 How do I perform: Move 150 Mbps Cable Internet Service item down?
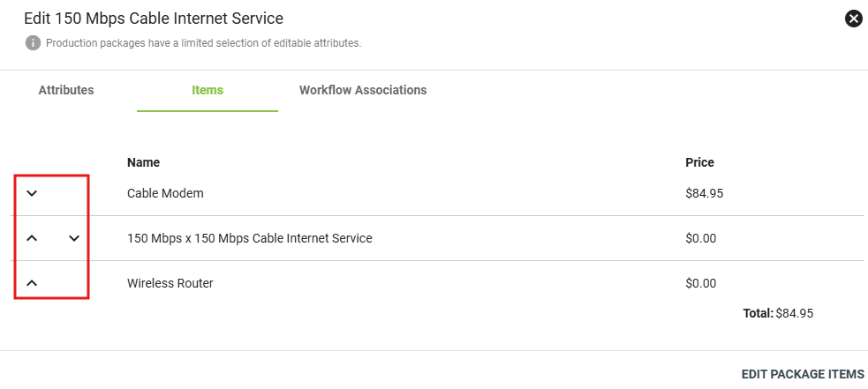tap(74, 238)
